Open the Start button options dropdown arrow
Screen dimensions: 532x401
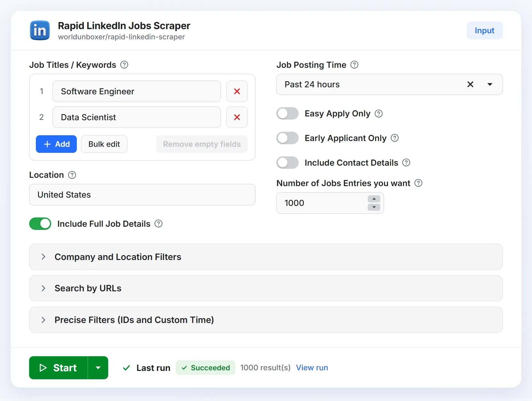tap(98, 368)
